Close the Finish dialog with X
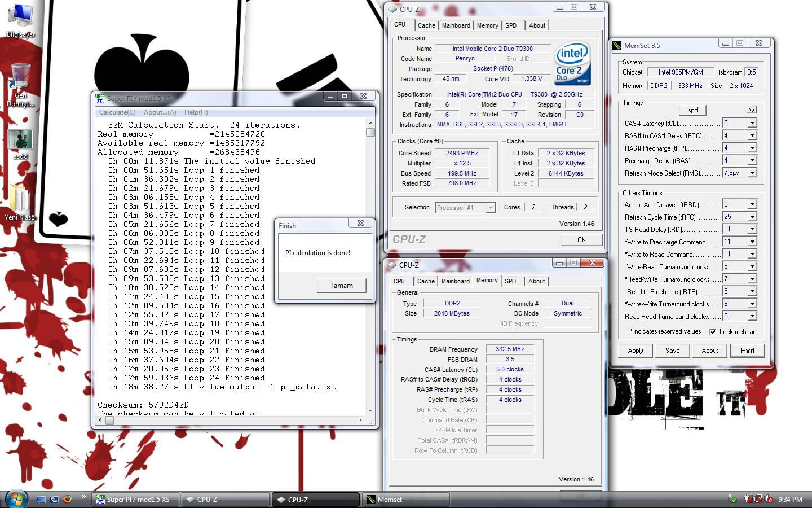Screen dimensions: 812x508 (360, 223)
